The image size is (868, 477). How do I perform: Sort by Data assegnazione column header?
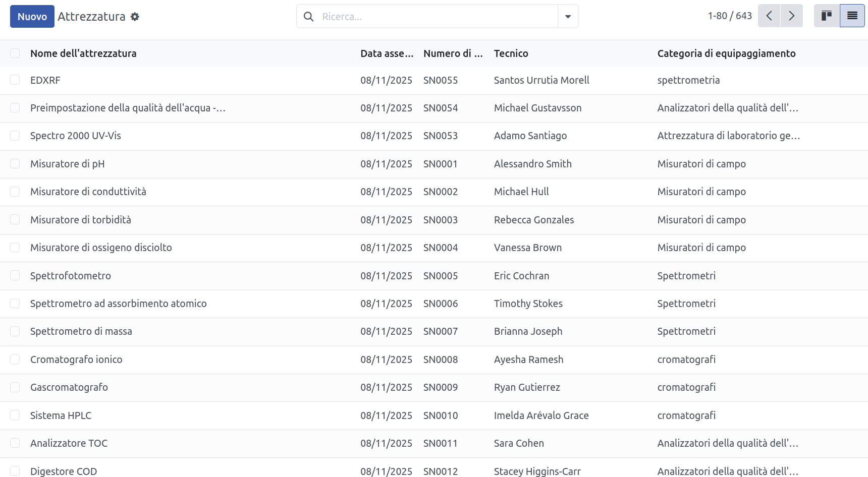[x=387, y=53]
